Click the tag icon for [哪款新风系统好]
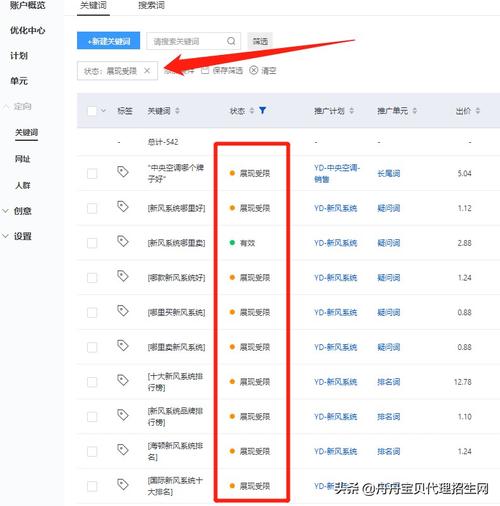Viewport: 500px width, 506px height. click(123, 276)
